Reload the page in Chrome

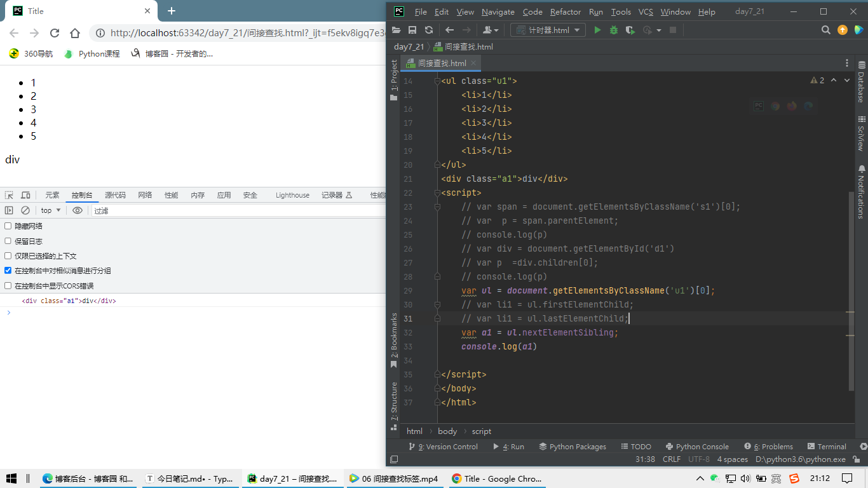(55, 33)
